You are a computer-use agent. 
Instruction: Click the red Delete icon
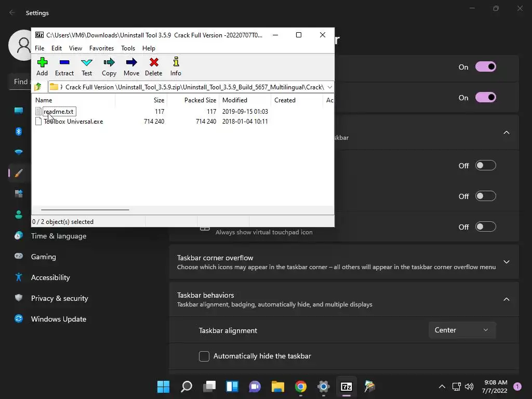[x=154, y=66]
